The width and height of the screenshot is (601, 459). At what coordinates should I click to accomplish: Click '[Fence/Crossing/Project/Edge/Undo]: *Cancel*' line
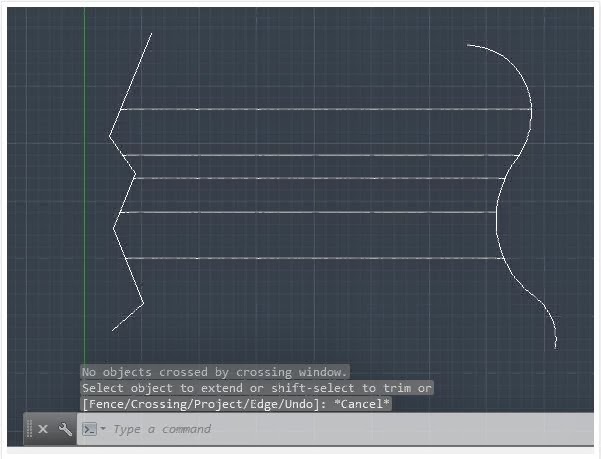[236, 404]
